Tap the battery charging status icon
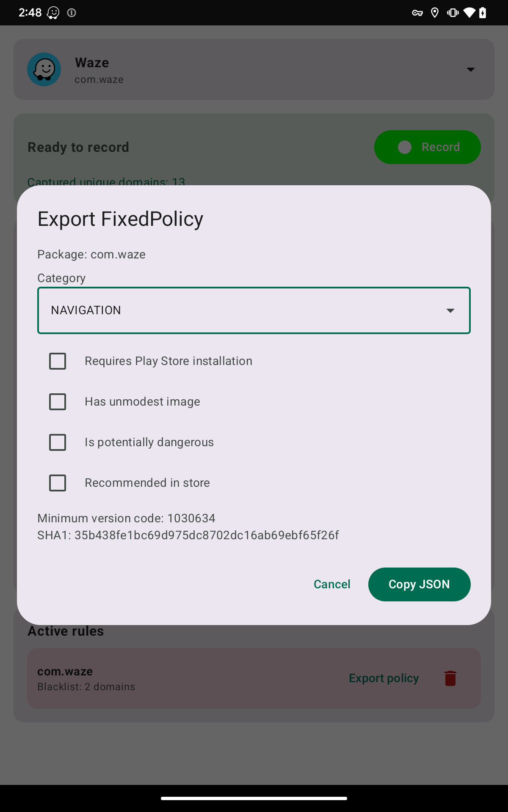This screenshot has width=508, height=812. [483, 13]
